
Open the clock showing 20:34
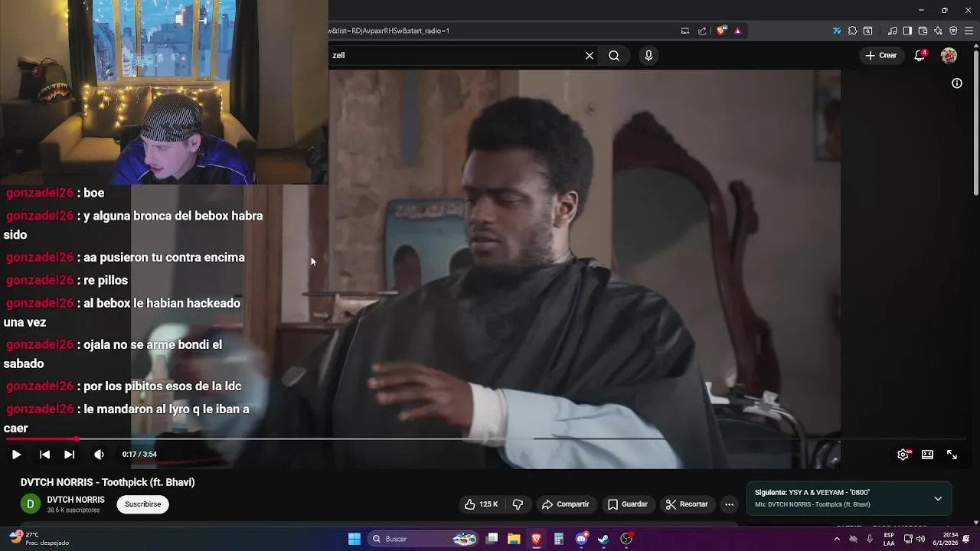coord(946,539)
